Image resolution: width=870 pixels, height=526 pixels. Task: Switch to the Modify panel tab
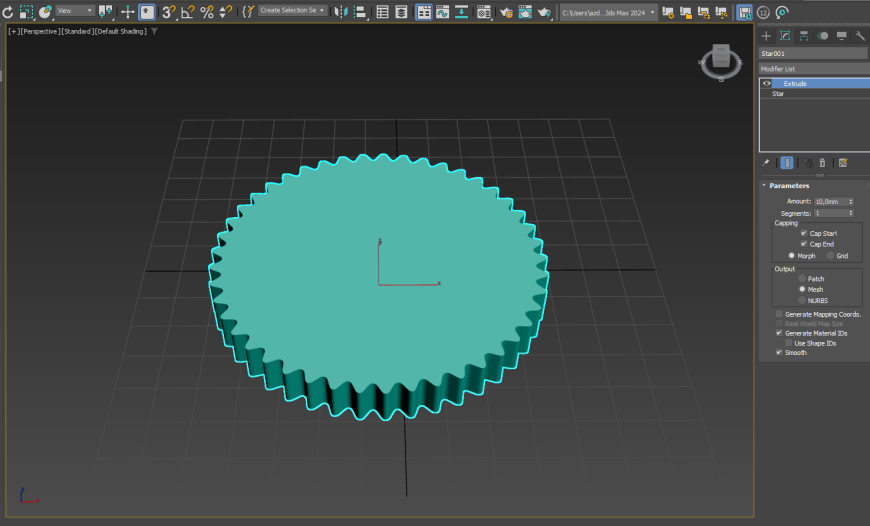click(x=785, y=36)
